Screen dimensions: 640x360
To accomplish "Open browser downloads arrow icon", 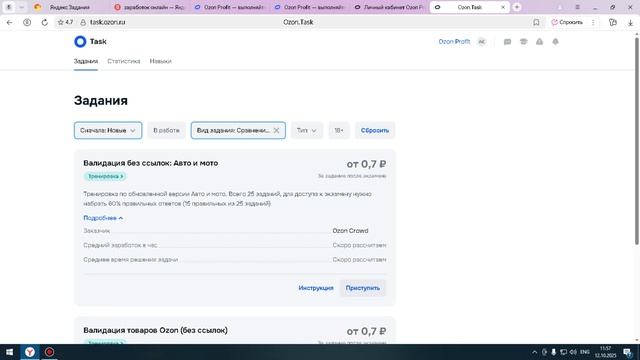I will pyautogui.click(x=630, y=22).
